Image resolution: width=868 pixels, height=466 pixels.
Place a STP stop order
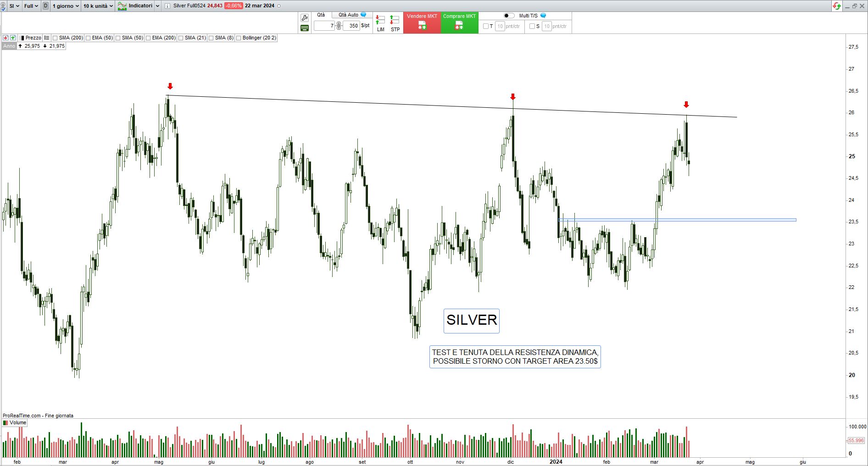pos(395,23)
